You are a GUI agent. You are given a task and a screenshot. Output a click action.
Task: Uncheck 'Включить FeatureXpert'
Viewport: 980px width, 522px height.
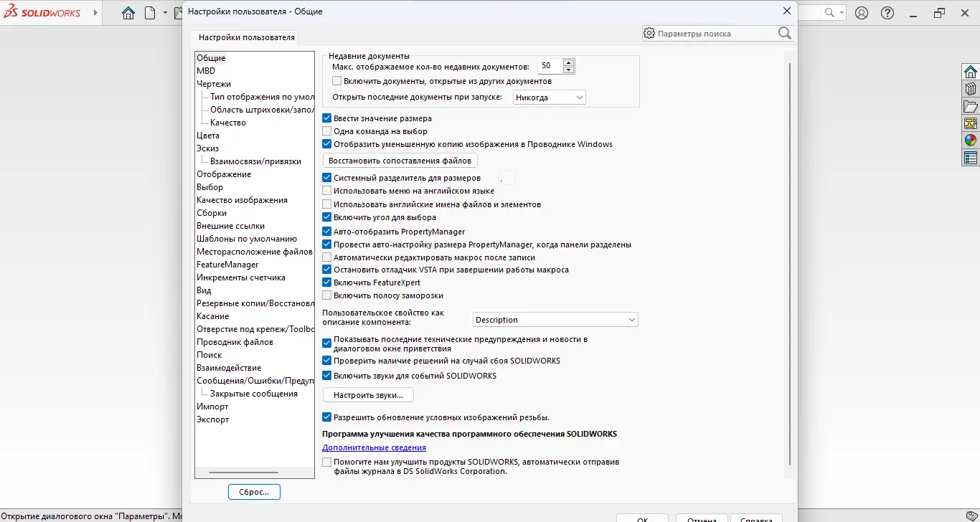pos(327,283)
